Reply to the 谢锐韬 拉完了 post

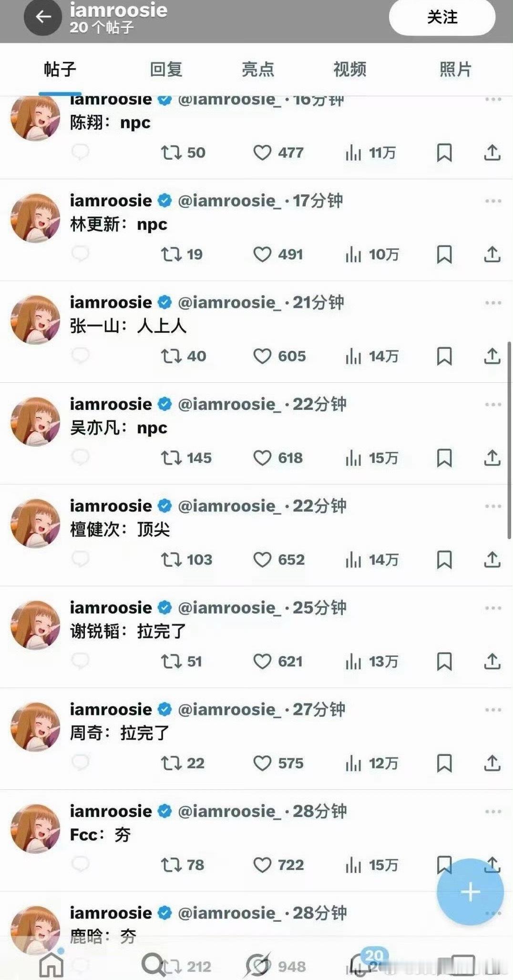click(80, 661)
